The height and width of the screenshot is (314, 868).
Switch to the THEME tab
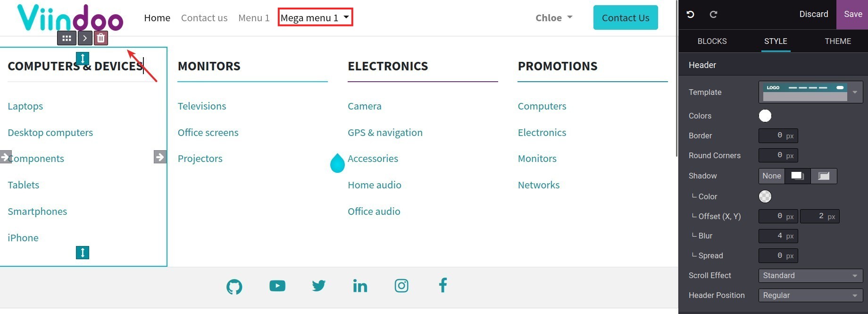coord(838,41)
